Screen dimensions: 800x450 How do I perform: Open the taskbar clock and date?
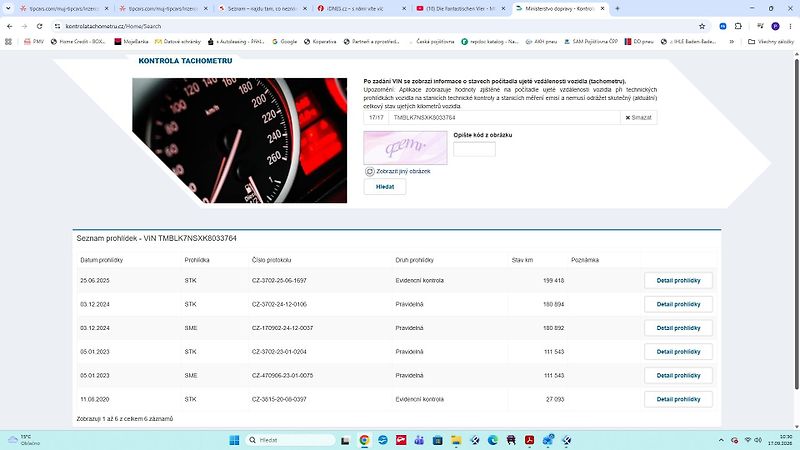(780, 440)
